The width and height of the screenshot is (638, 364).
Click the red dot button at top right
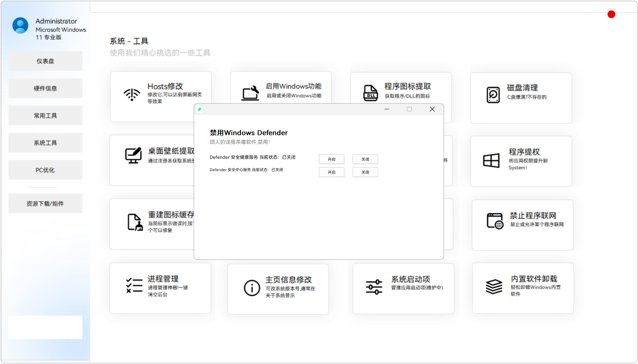point(611,14)
